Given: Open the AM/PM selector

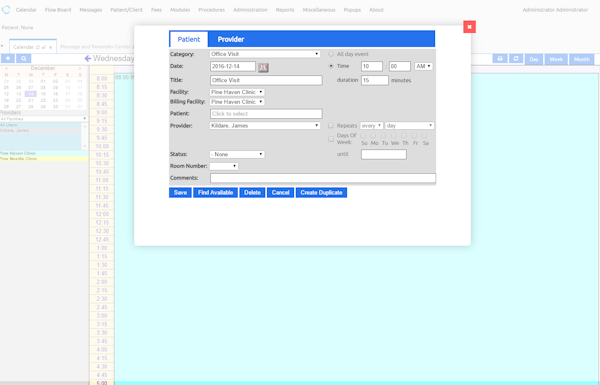Looking at the screenshot, I should click(424, 66).
